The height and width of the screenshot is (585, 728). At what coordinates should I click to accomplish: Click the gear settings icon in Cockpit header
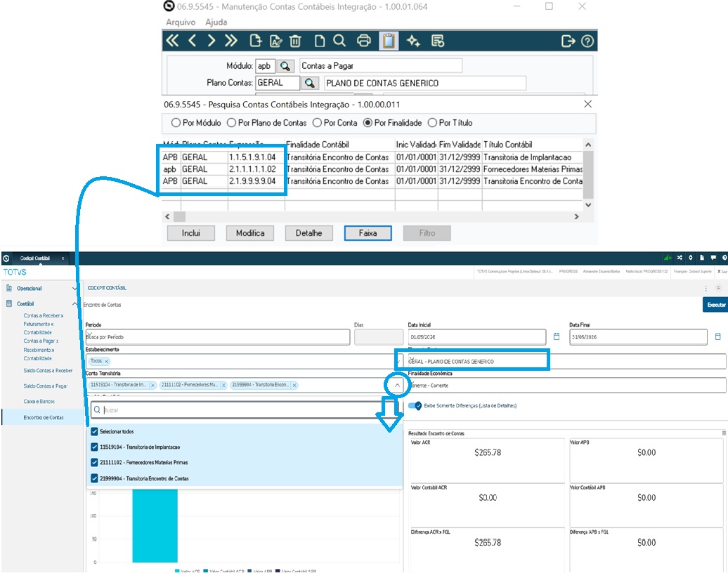click(x=691, y=258)
